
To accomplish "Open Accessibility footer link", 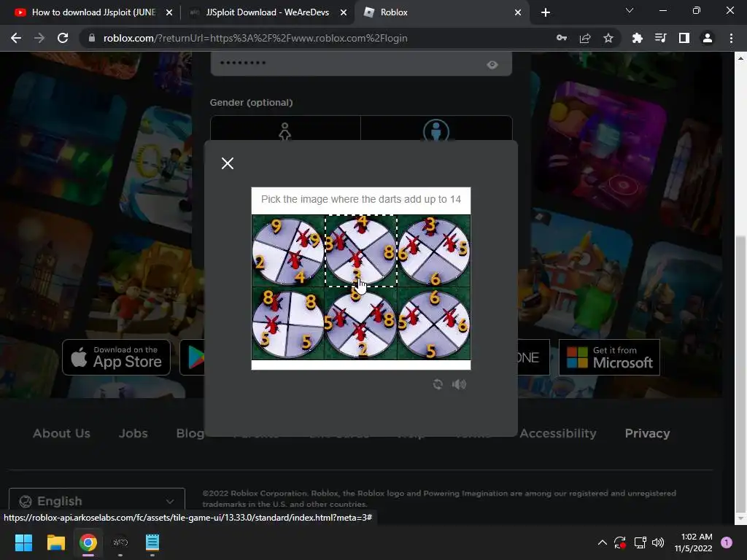I will pos(558,433).
